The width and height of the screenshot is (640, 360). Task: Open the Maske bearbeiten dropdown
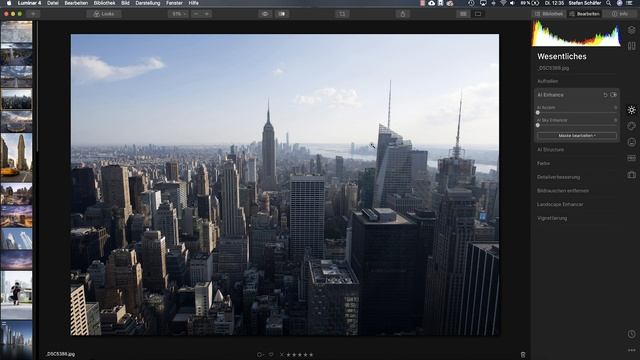pyautogui.click(x=577, y=136)
